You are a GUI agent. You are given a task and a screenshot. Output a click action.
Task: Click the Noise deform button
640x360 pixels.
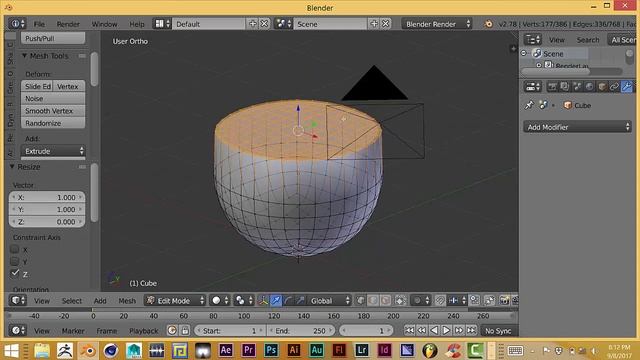point(53,98)
